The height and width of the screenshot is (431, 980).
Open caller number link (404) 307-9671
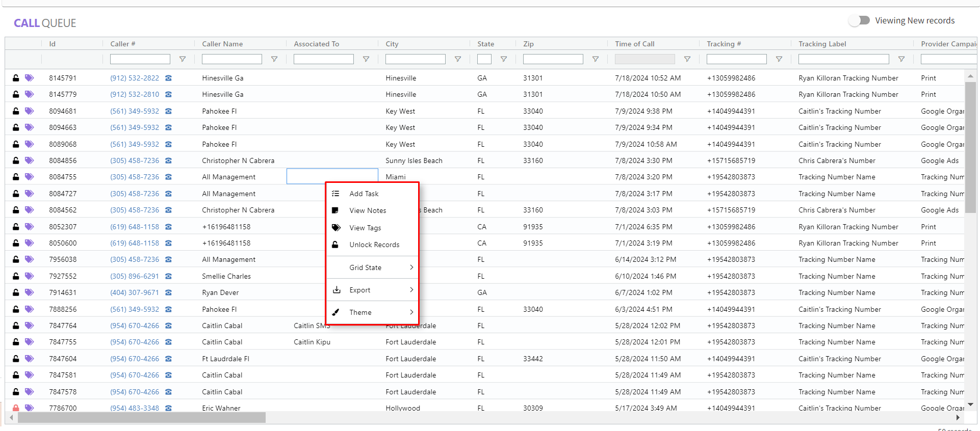(x=135, y=292)
